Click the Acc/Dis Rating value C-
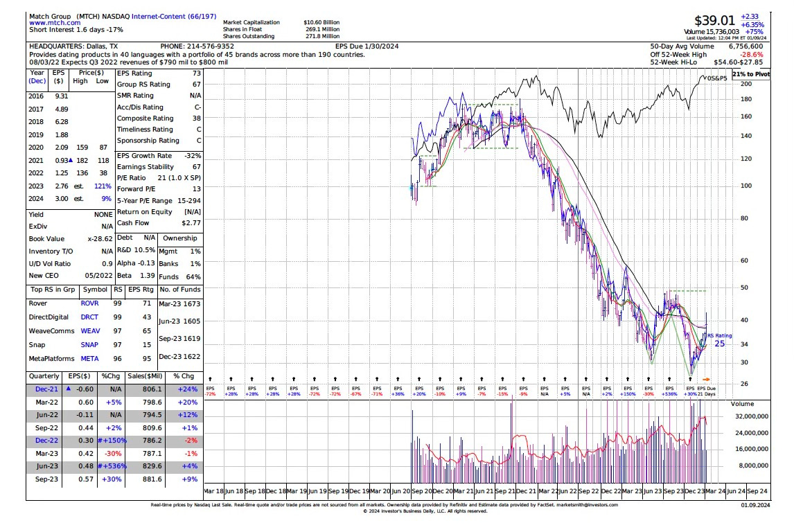Image resolution: width=794 pixels, height=532 pixels. click(x=198, y=107)
